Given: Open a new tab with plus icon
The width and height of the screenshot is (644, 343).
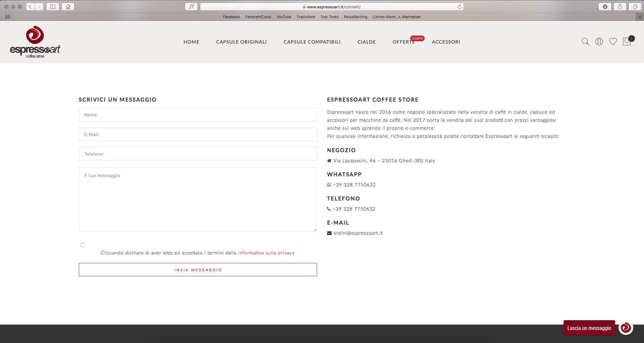Looking at the screenshot, I should coord(640,17).
